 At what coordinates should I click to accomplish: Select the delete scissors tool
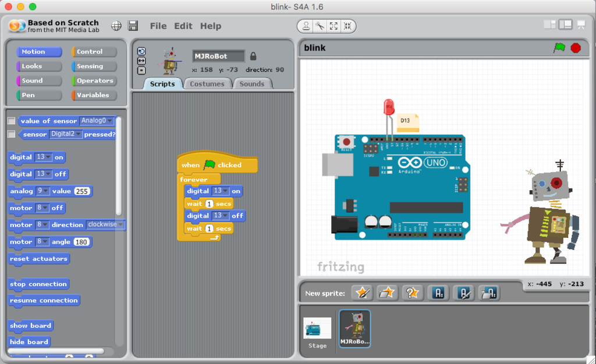pos(320,26)
